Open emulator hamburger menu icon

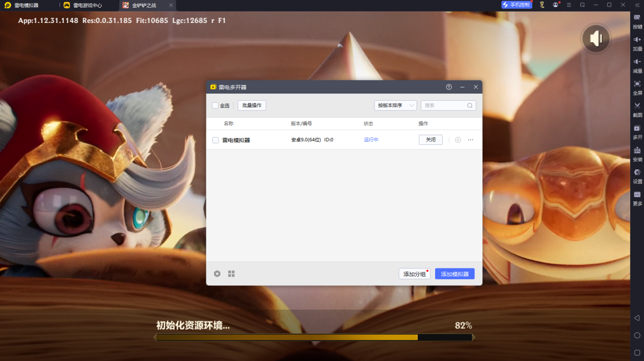569,5
